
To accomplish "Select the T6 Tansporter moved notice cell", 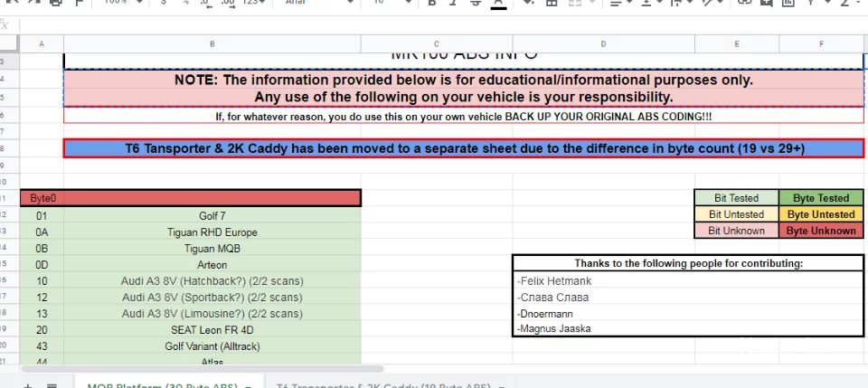I will [464, 148].
